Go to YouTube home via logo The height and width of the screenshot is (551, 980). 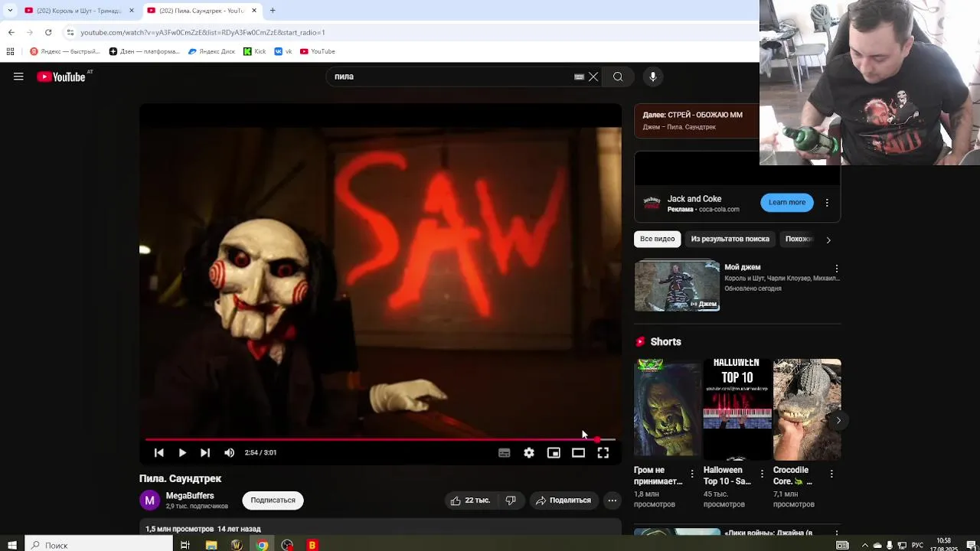tap(61, 77)
